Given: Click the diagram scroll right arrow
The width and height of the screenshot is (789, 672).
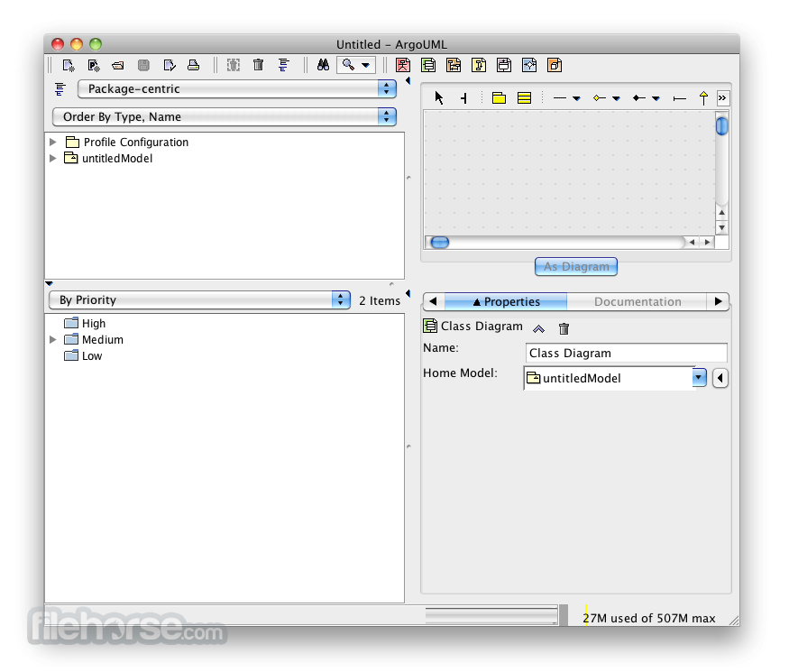Looking at the screenshot, I should [708, 242].
